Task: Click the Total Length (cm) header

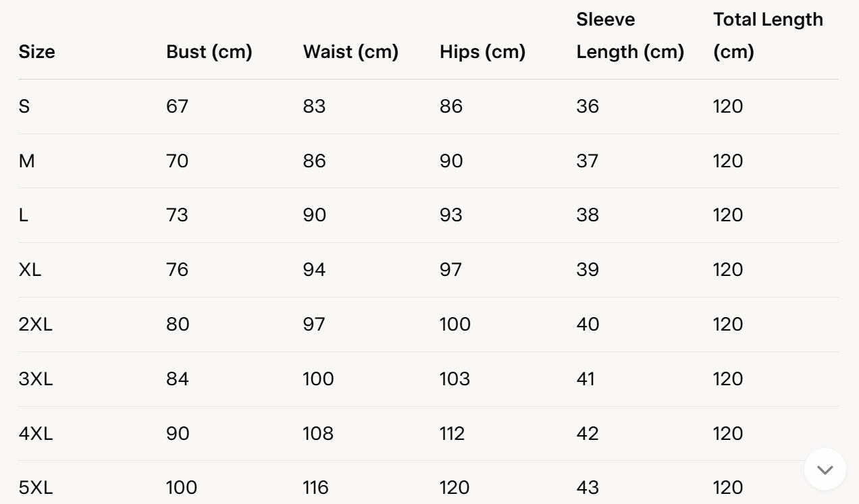Action: (x=768, y=36)
